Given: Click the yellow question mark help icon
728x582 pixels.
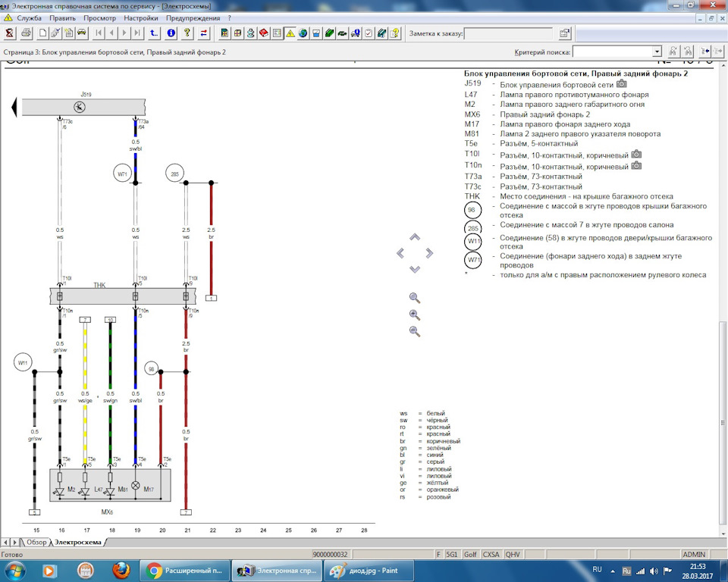Looking at the screenshot, I should click(x=187, y=33).
